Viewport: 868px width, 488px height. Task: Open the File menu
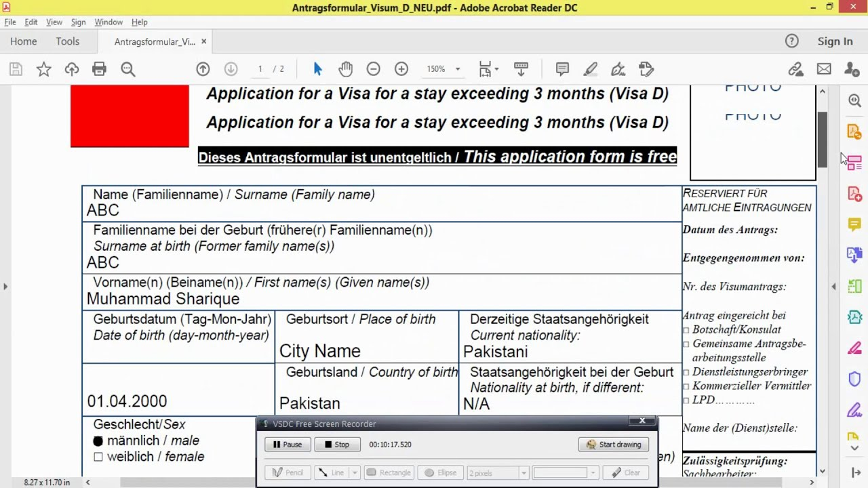[10, 22]
